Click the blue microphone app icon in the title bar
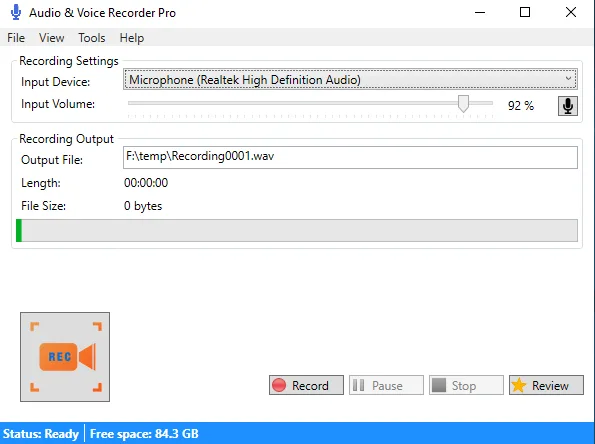The height and width of the screenshot is (444, 595). click(x=16, y=12)
